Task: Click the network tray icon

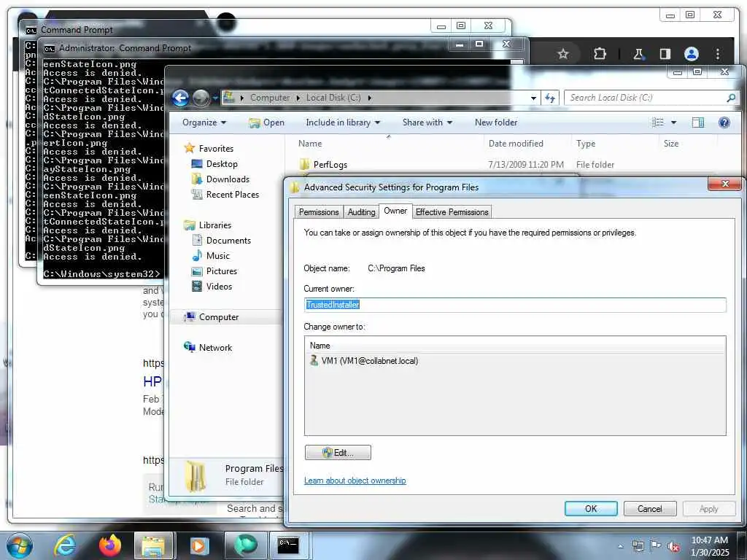Action: click(x=638, y=546)
